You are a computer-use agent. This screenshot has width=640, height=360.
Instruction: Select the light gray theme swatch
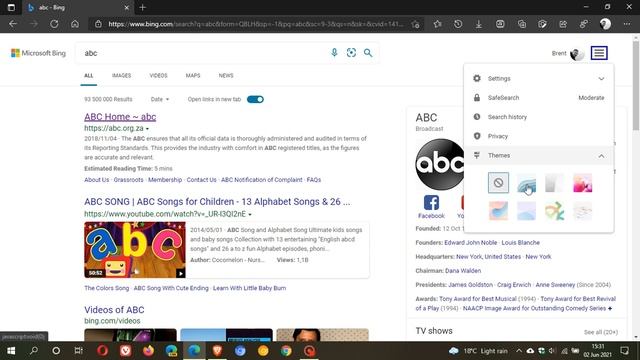[554, 182]
